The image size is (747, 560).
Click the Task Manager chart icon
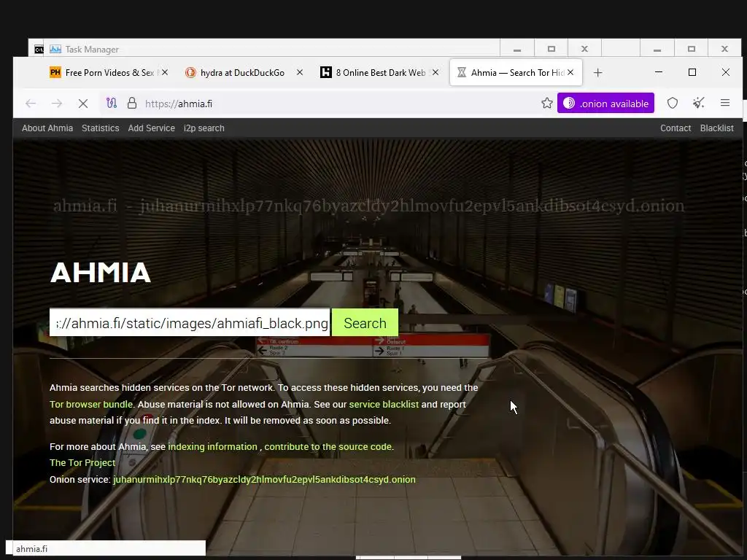55,49
